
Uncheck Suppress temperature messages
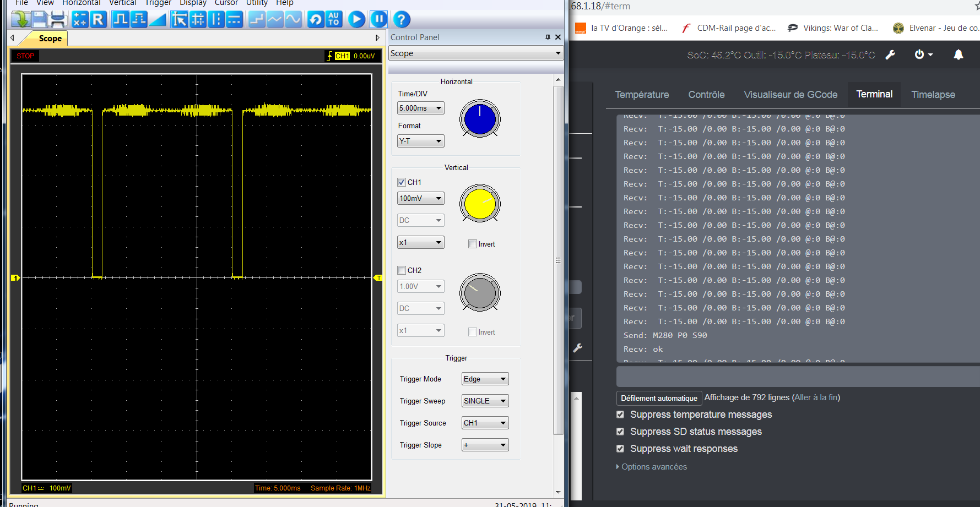tap(620, 415)
